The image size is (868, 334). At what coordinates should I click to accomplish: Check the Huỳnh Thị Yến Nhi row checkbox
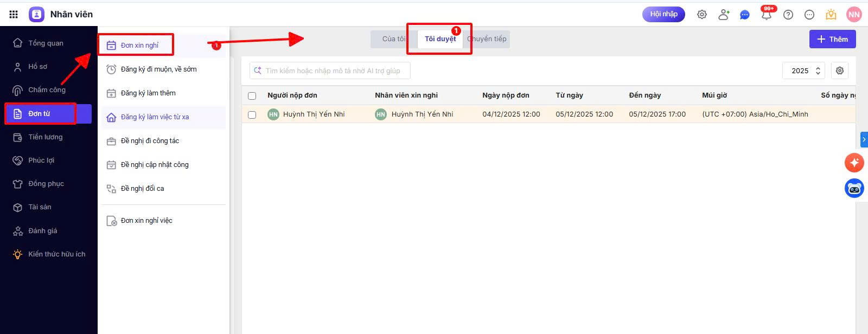point(252,114)
